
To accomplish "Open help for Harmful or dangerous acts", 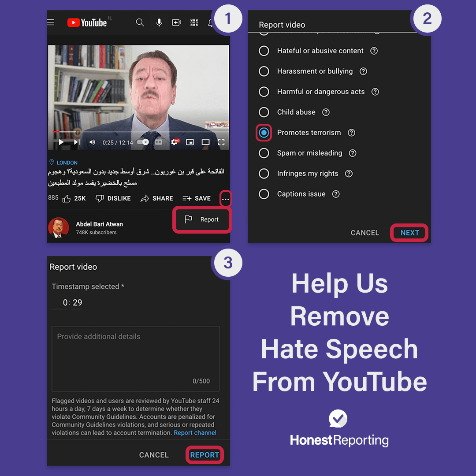I will point(375,92).
